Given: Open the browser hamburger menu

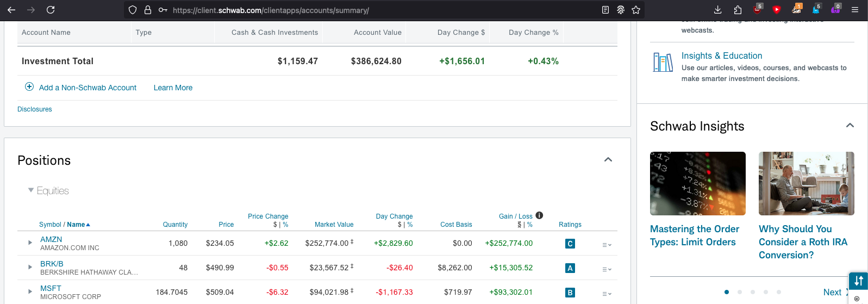Looking at the screenshot, I should click(x=855, y=10).
